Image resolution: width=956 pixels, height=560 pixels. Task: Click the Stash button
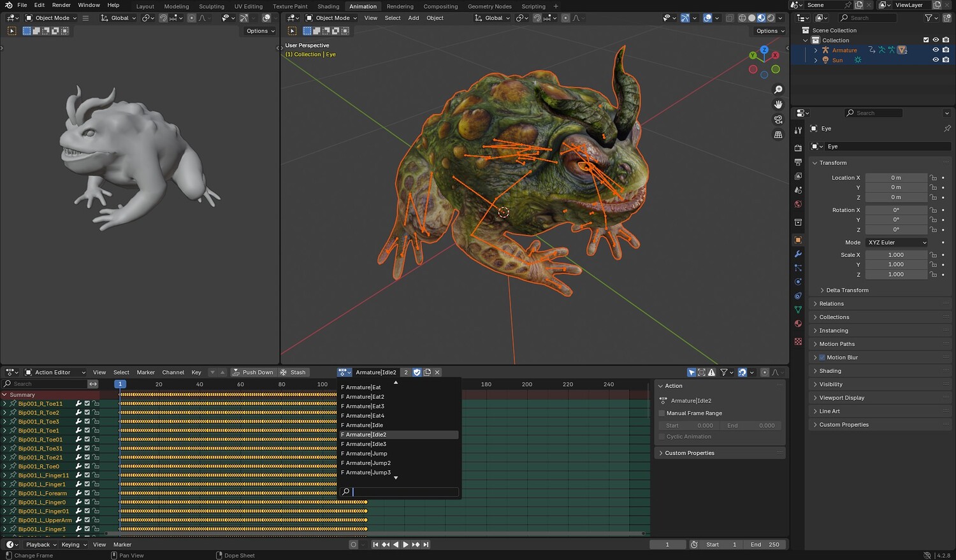[x=293, y=373]
